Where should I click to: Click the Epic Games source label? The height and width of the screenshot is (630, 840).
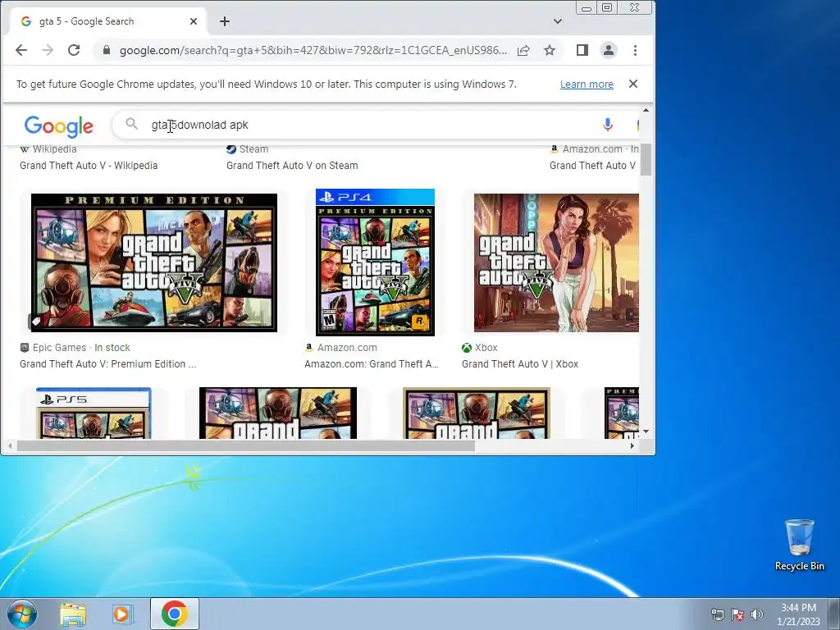click(59, 348)
